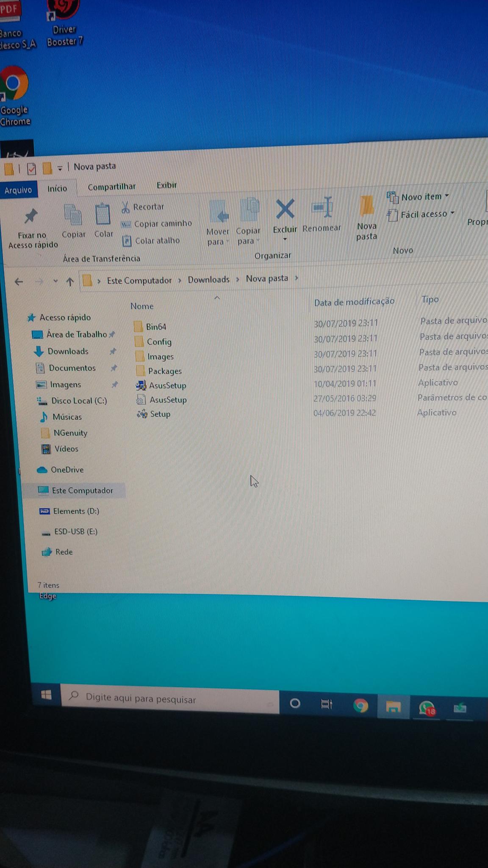Image resolution: width=488 pixels, height=868 pixels.
Task: Open Chrome from the taskbar
Action: click(360, 706)
